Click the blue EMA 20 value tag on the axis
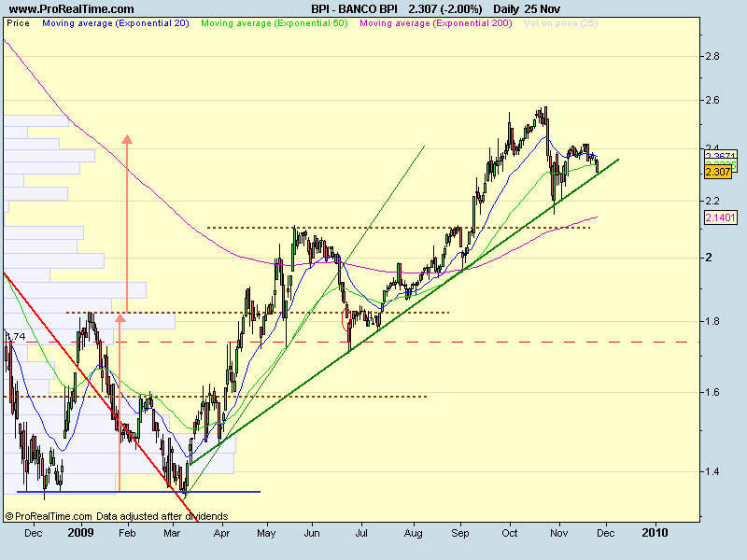This screenshot has height=560, width=747. tap(720, 156)
